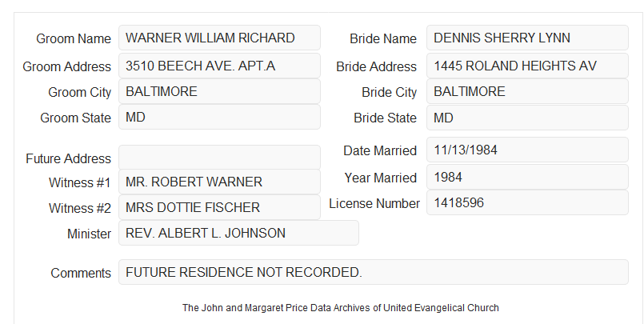Focus the License Number field
The height and width of the screenshot is (324, 644).
527,202
